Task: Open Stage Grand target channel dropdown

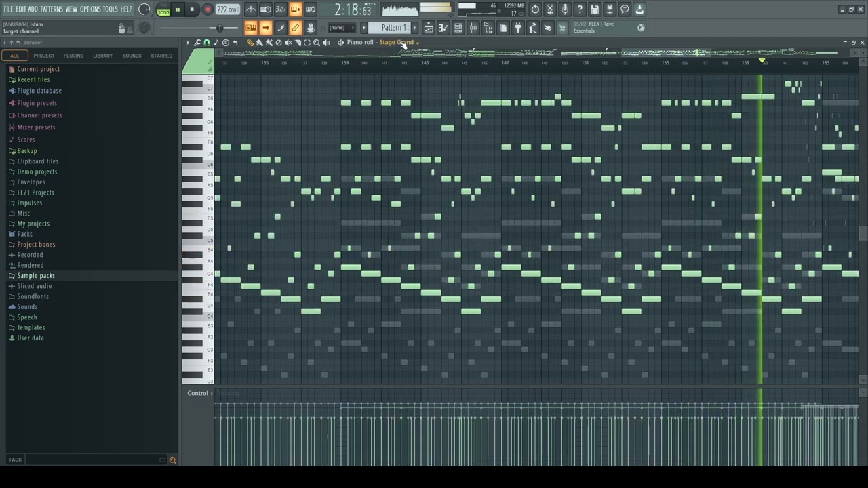Action: [x=399, y=43]
